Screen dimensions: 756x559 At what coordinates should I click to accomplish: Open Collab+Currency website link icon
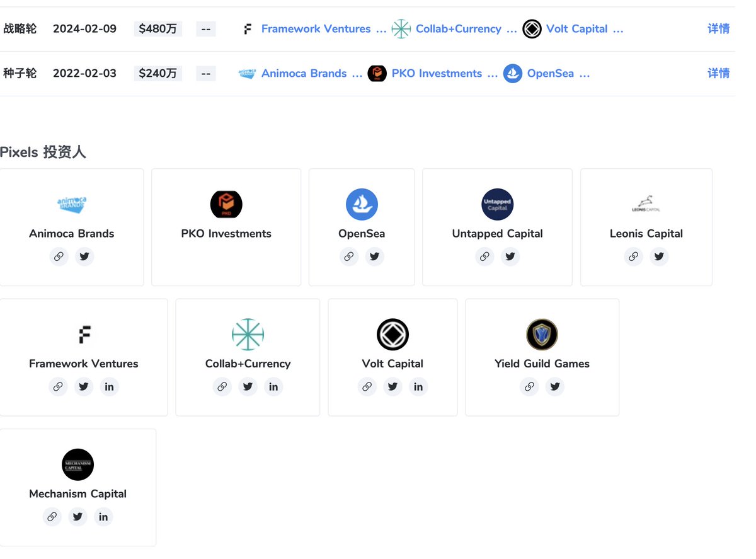[222, 386]
